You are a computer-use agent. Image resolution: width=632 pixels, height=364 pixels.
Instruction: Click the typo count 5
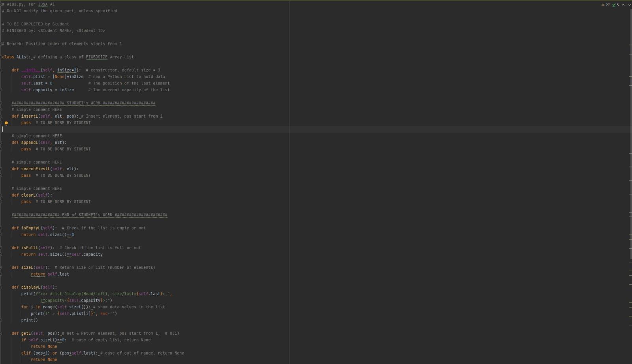coord(618,5)
